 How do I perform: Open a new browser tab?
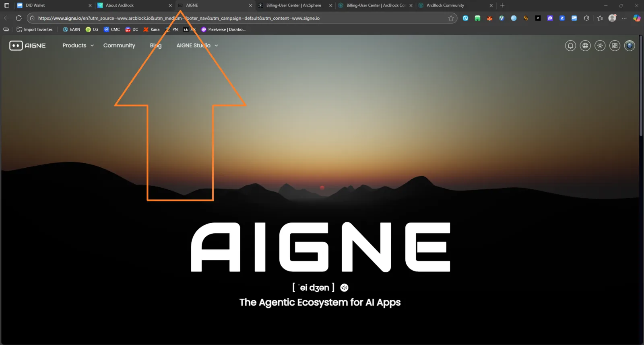click(502, 5)
